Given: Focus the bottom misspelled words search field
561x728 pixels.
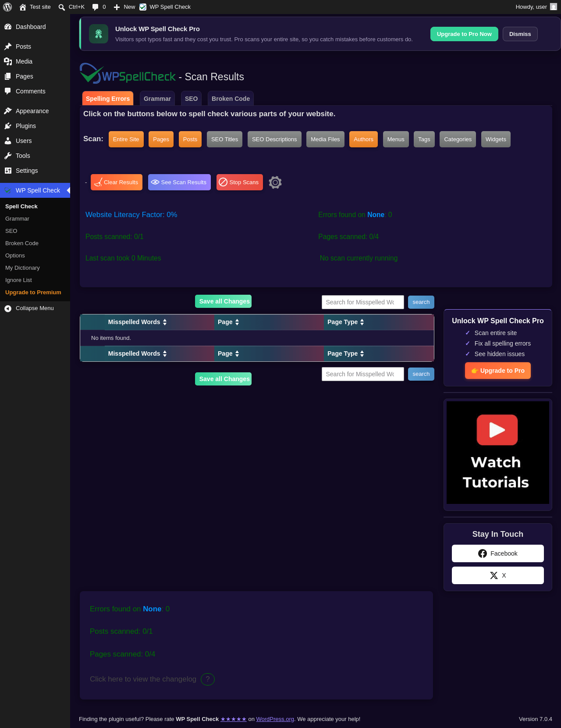Looking at the screenshot, I should (363, 374).
